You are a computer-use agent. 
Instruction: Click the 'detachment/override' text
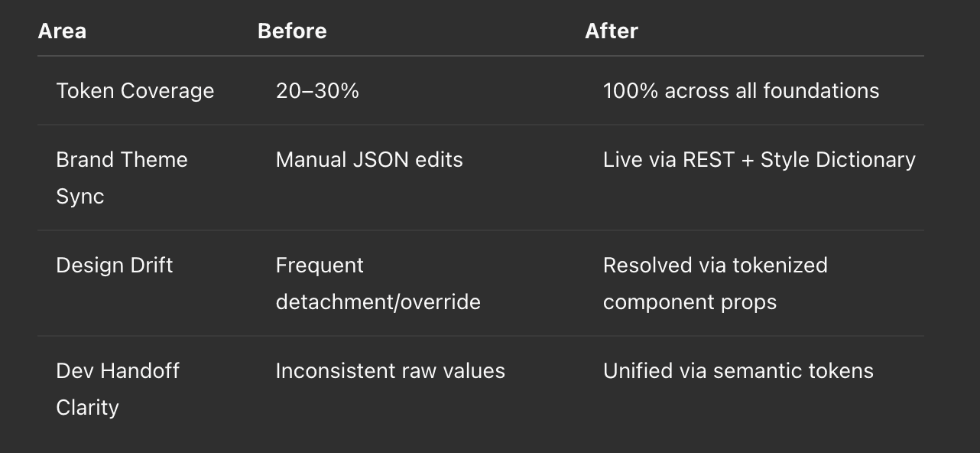click(x=378, y=302)
